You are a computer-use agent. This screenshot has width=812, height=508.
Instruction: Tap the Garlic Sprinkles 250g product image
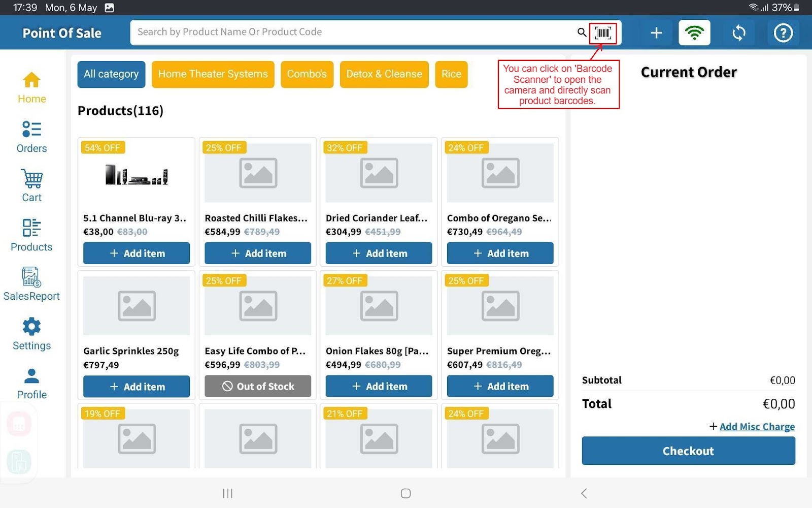(137, 306)
